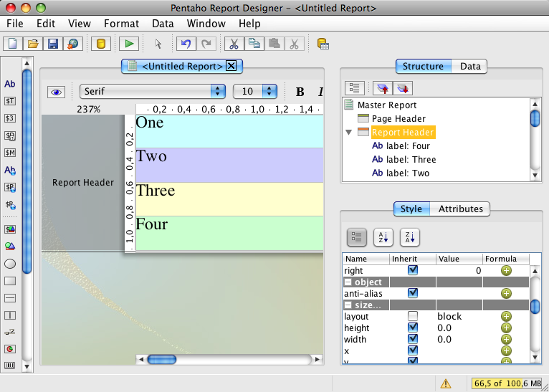549x392 pixels.
Task: Toggle grouped view in Style panel
Action: click(356, 237)
